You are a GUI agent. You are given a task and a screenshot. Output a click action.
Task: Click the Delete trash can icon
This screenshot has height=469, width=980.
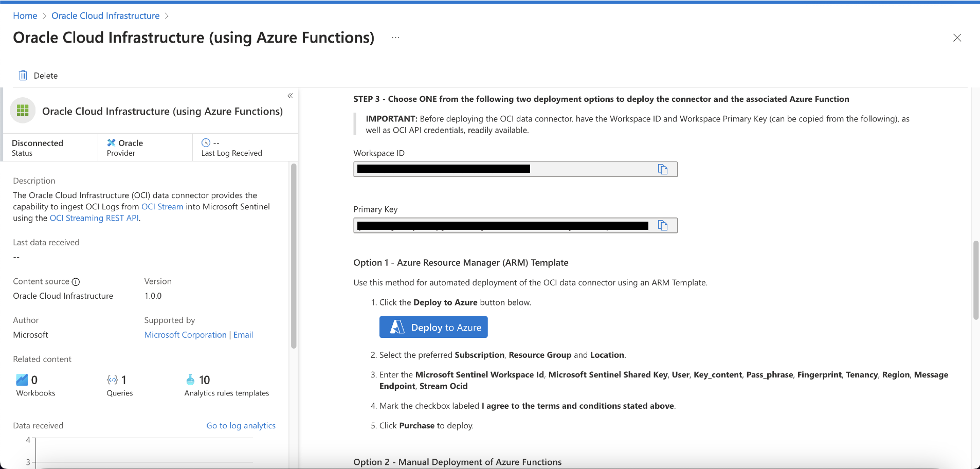(23, 76)
